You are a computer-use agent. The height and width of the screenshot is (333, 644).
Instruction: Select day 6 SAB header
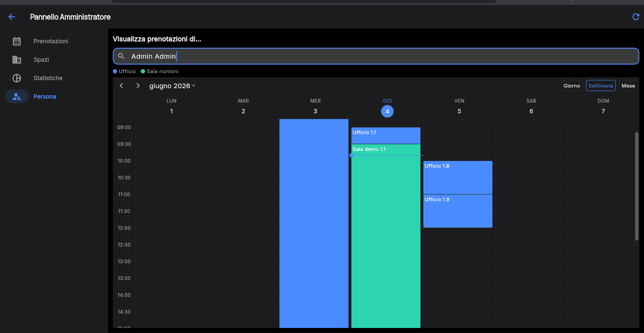pos(531,107)
